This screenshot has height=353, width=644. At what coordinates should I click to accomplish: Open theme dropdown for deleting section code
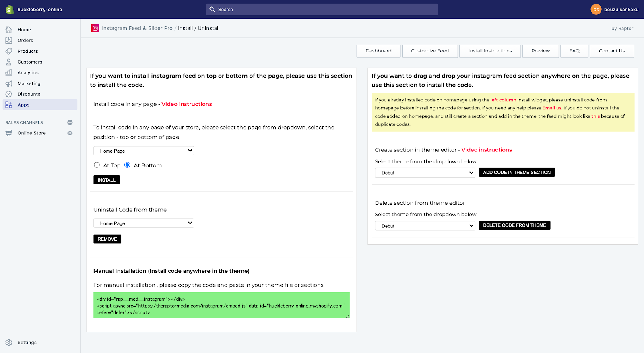point(425,226)
